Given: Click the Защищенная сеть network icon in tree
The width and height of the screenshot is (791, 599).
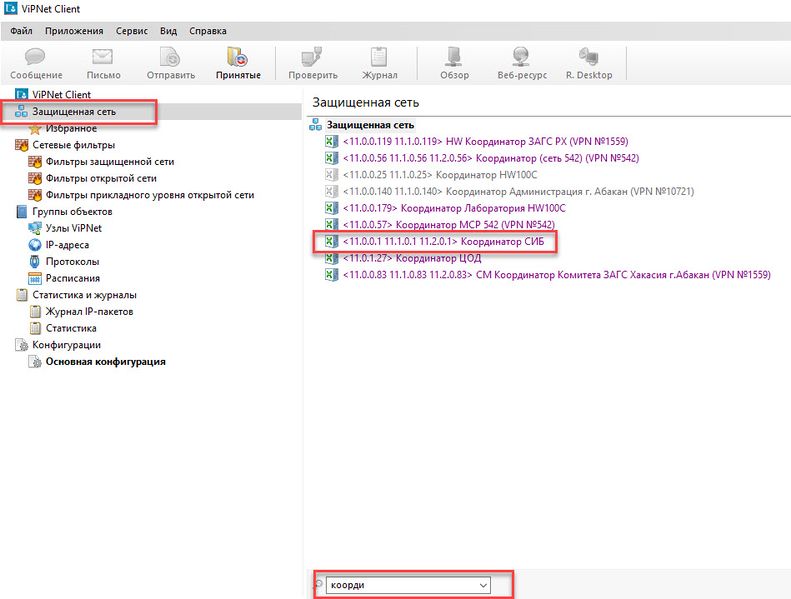Looking at the screenshot, I should tap(21, 111).
